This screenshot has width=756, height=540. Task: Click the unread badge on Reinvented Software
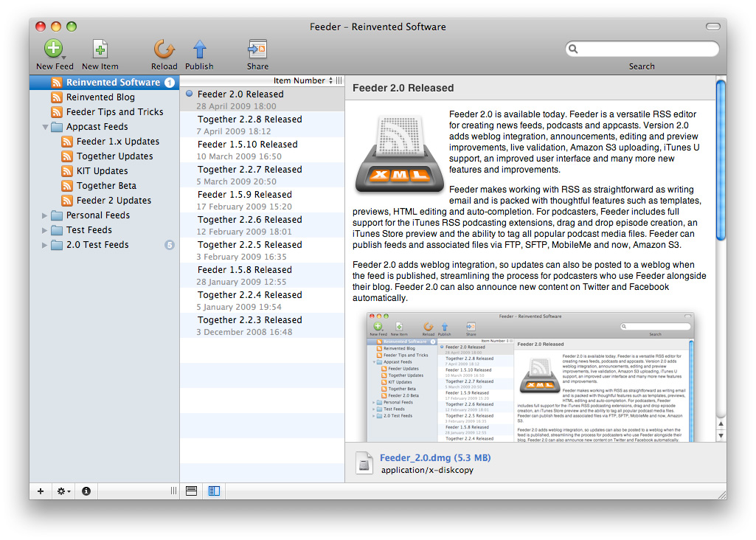click(x=169, y=83)
